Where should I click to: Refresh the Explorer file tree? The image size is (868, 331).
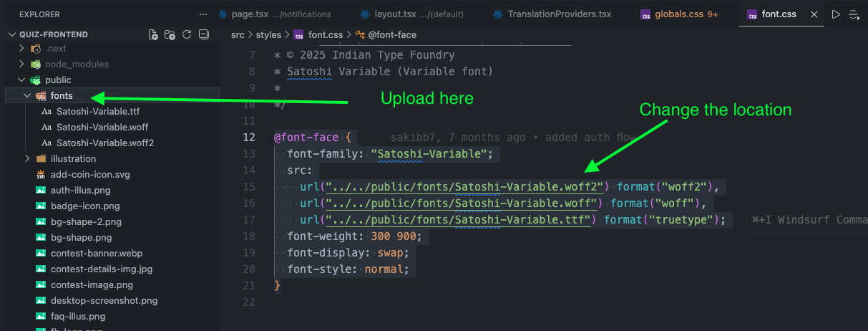coord(187,34)
